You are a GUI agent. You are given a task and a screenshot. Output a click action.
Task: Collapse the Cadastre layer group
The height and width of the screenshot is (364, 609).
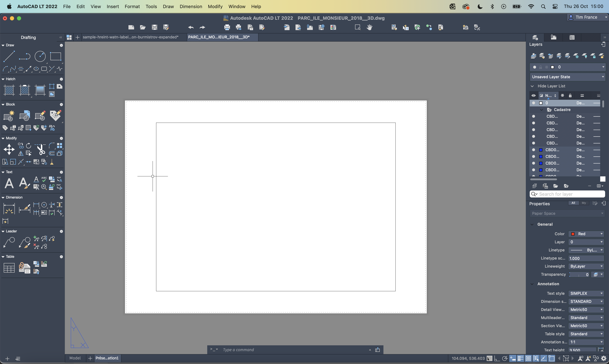click(x=542, y=110)
